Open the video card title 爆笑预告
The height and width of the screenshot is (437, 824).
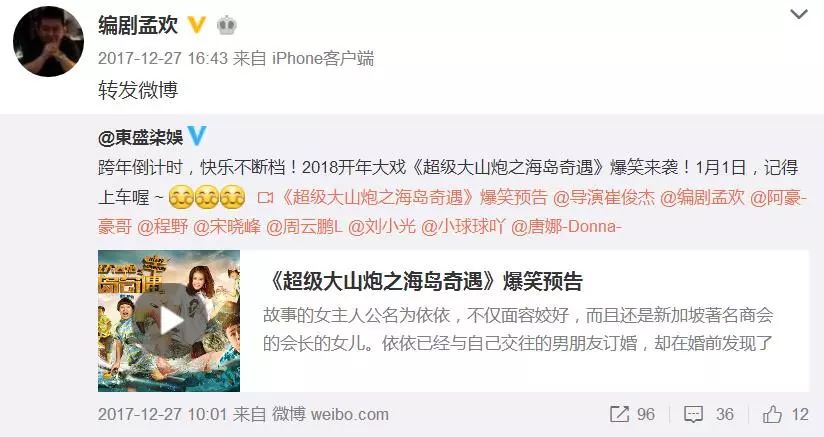(423, 282)
